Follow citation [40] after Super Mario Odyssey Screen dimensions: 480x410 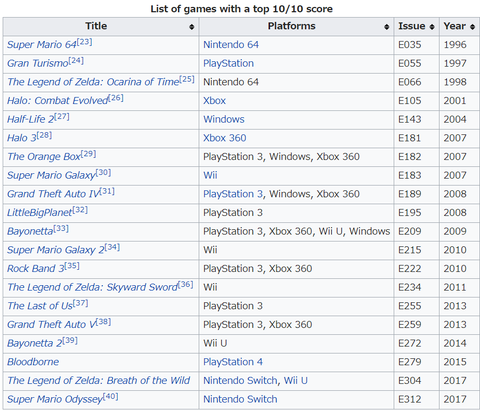coord(111,397)
